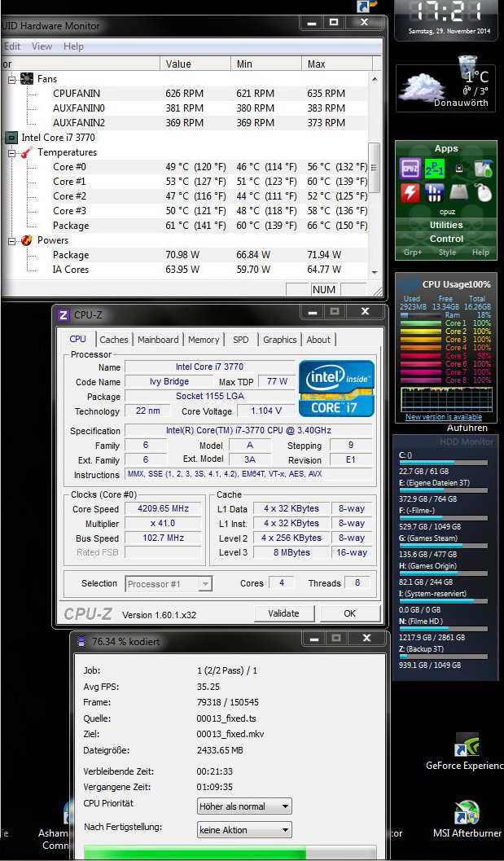Screen dimensions: 504x861
Task: Click the encoder window title bar icon
Action: tap(81, 641)
